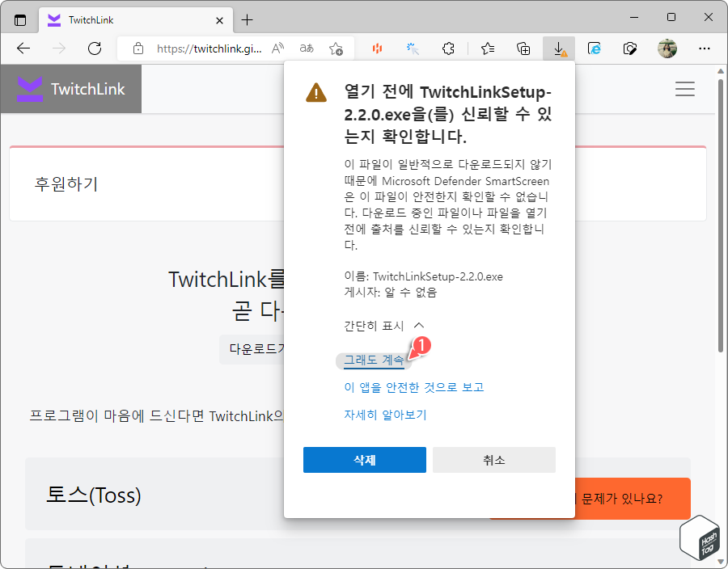Open Internet Explorer mode icon
This screenshot has width=728, height=569.
(x=594, y=48)
